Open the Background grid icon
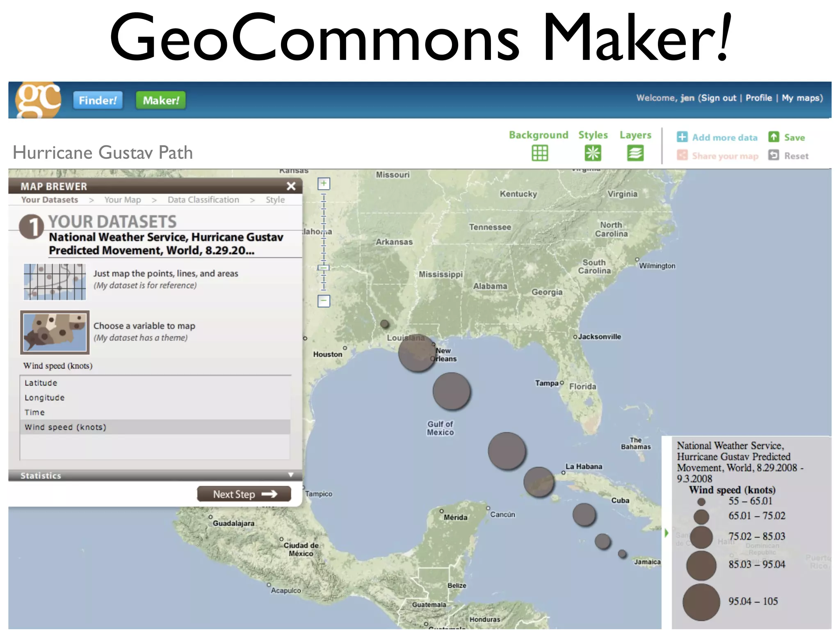 (539, 153)
